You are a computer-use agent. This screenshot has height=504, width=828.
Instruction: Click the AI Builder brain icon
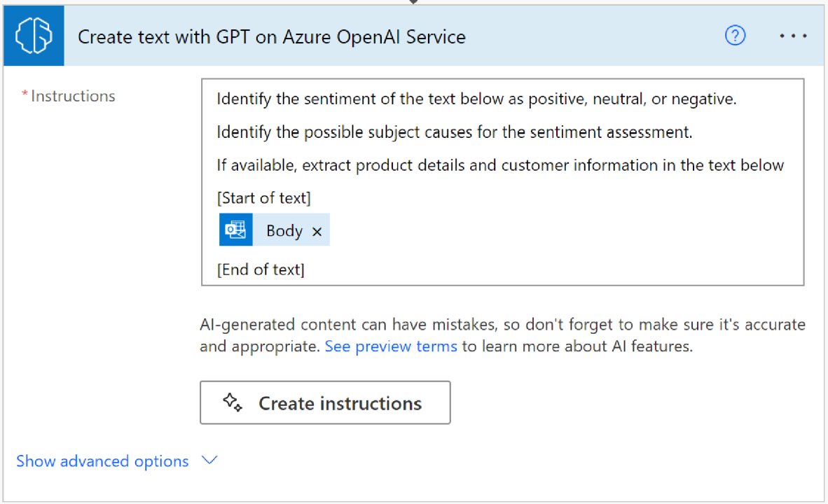34,36
